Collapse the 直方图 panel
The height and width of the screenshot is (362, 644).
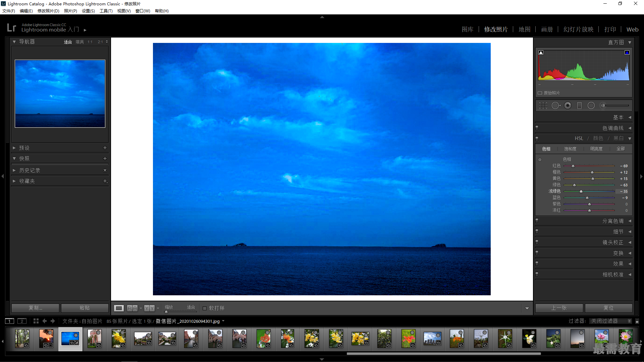[630, 43]
